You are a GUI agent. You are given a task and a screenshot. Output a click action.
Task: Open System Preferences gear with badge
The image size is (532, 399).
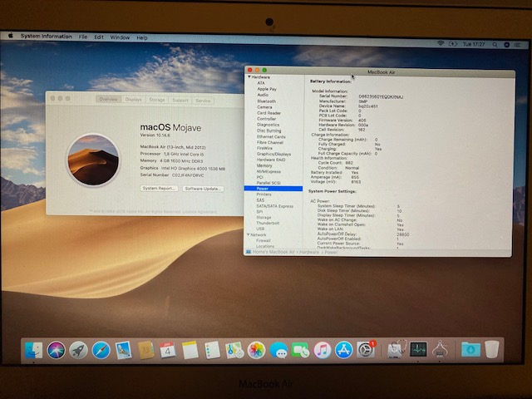[x=366, y=350]
